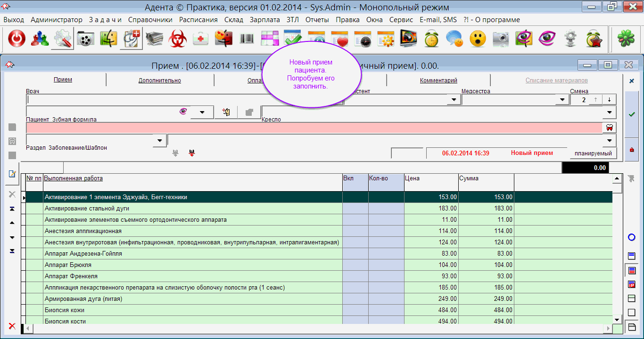Image resolution: width=644 pixels, height=339 pixels.
Task: Open the biohazard symbol toolbar icon
Action: point(178,39)
